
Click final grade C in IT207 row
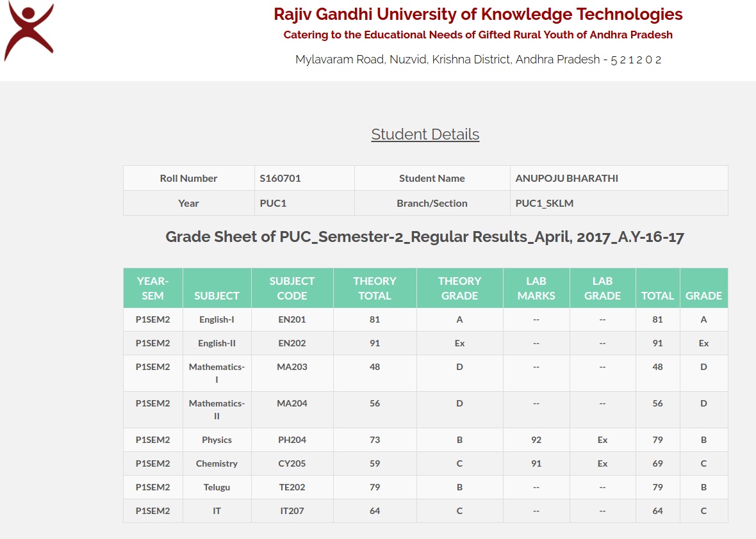click(704, 511)
